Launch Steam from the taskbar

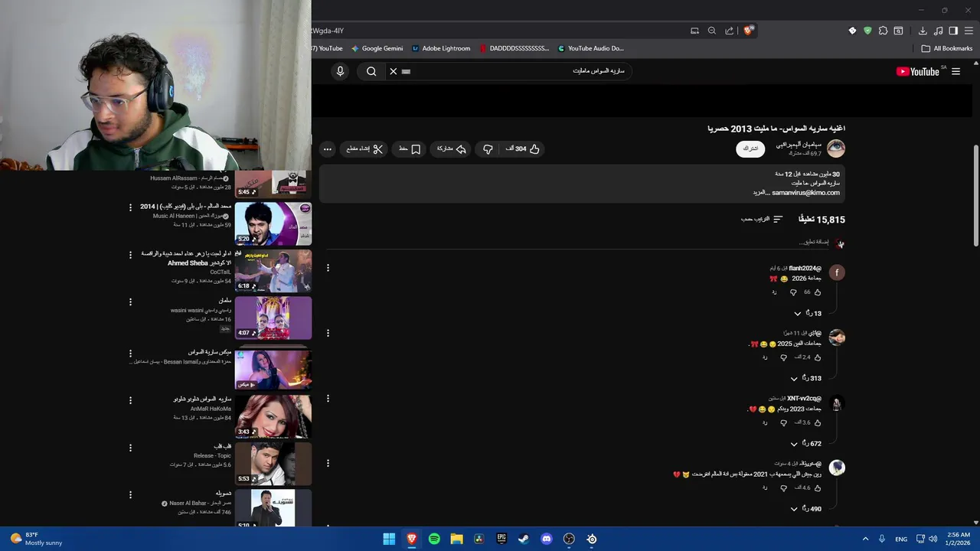point(524,539)
